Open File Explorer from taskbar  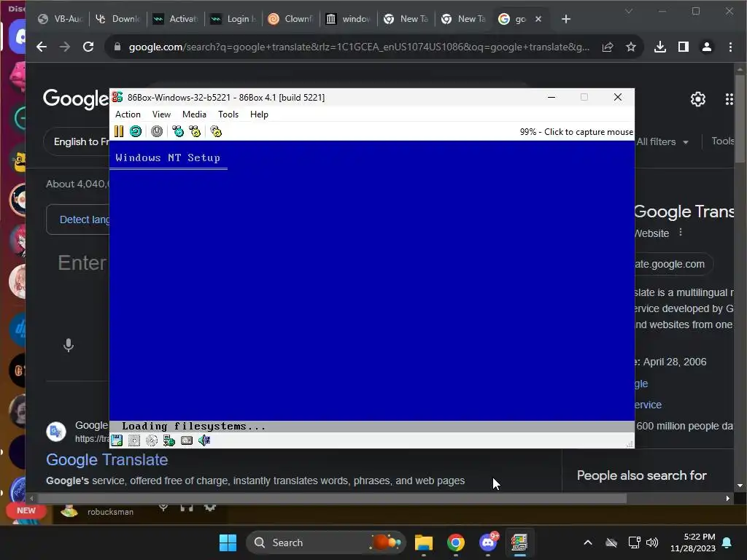[x=424, y=542]
